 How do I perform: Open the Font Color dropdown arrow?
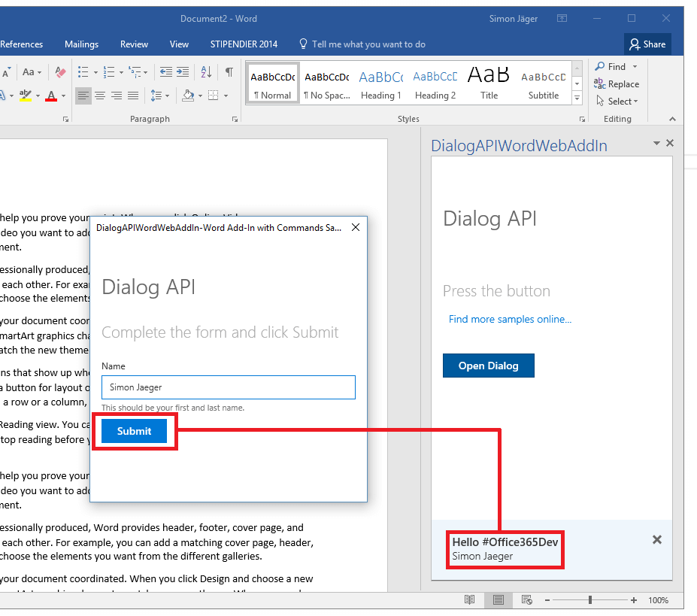(64, 96)
